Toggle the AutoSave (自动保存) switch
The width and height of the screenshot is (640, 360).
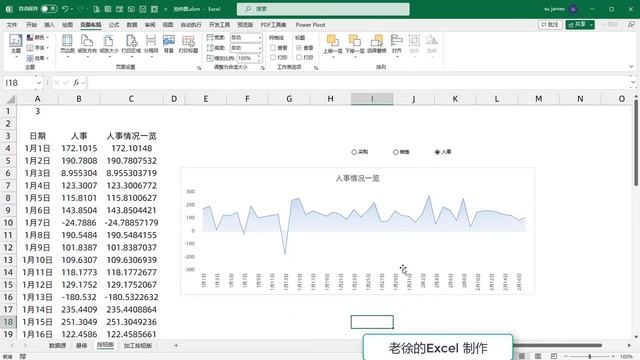point(49,9)
